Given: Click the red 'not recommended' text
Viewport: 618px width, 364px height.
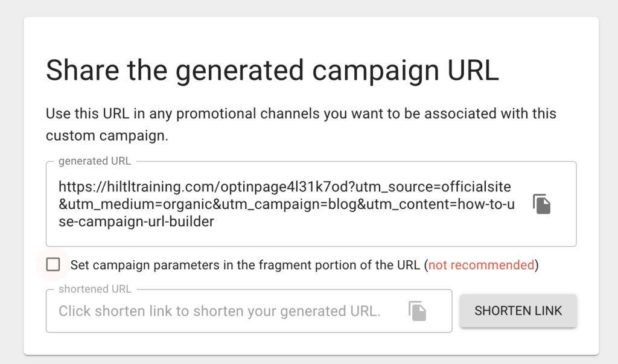Looking at the screenshot, I should [x=481, y=265].
